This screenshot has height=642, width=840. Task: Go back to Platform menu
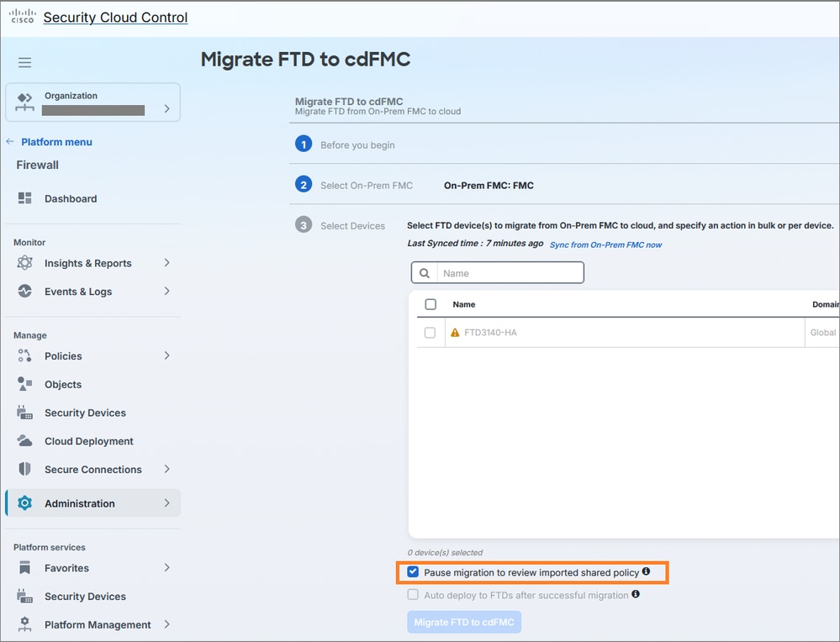click(x=56, y=142)
